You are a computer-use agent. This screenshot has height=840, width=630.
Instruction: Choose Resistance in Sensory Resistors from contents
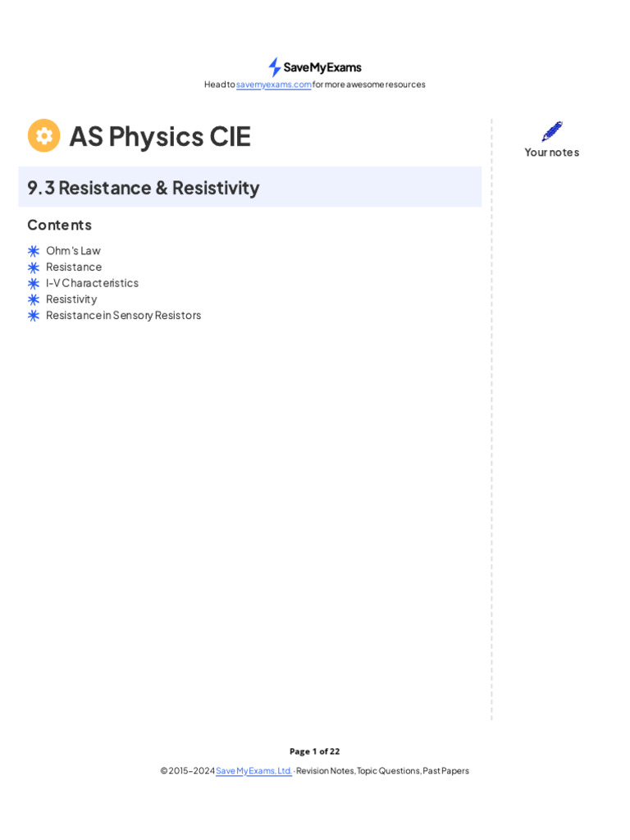tap(123, 315)
